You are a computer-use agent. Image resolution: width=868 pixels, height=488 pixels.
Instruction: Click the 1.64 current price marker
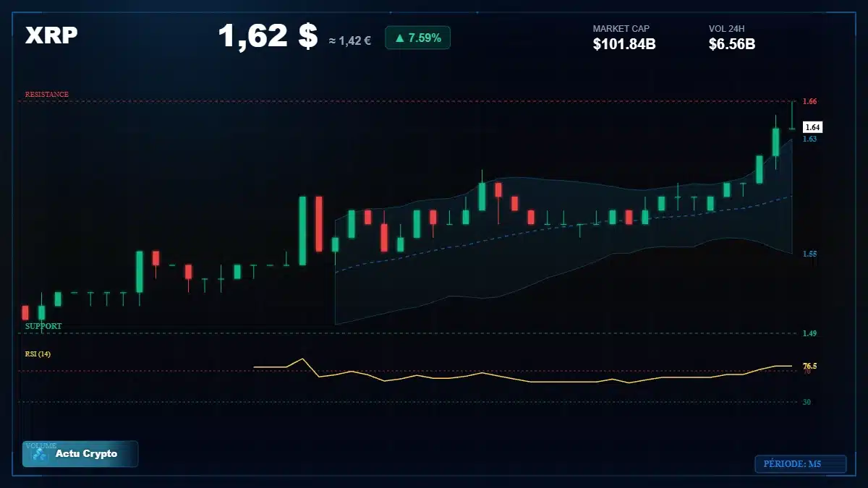[812, 127]
